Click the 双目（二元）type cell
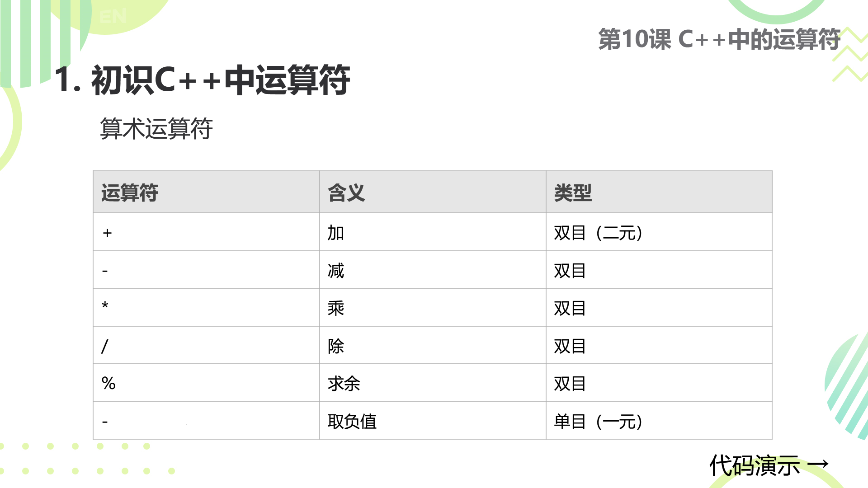The width and height of the screenshot is (868, 488). [659, 232]
